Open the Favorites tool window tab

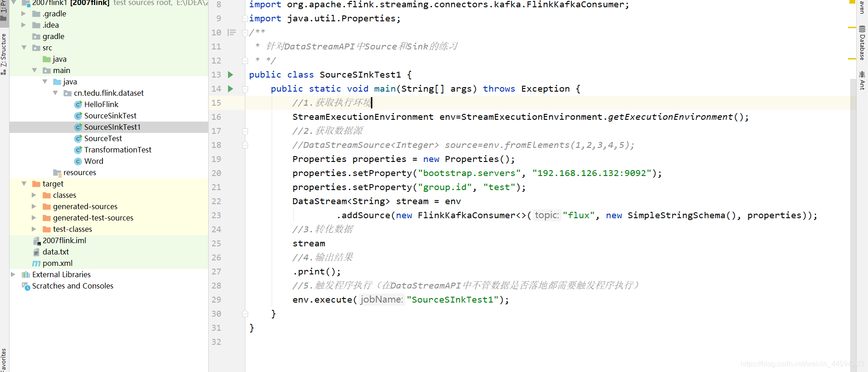tap(4, 360)
